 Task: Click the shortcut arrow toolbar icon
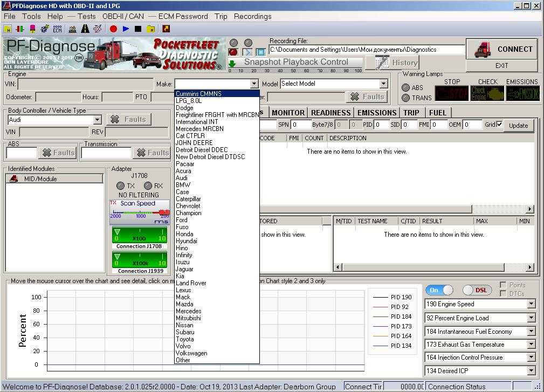166,29
